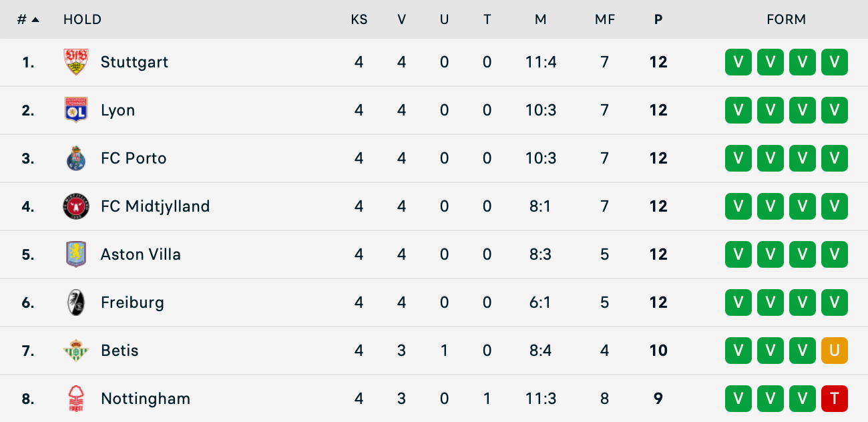The image size is (868, 422).
Task: Click Nottingham's red T loss form badge
Action: tap(834, 399)
